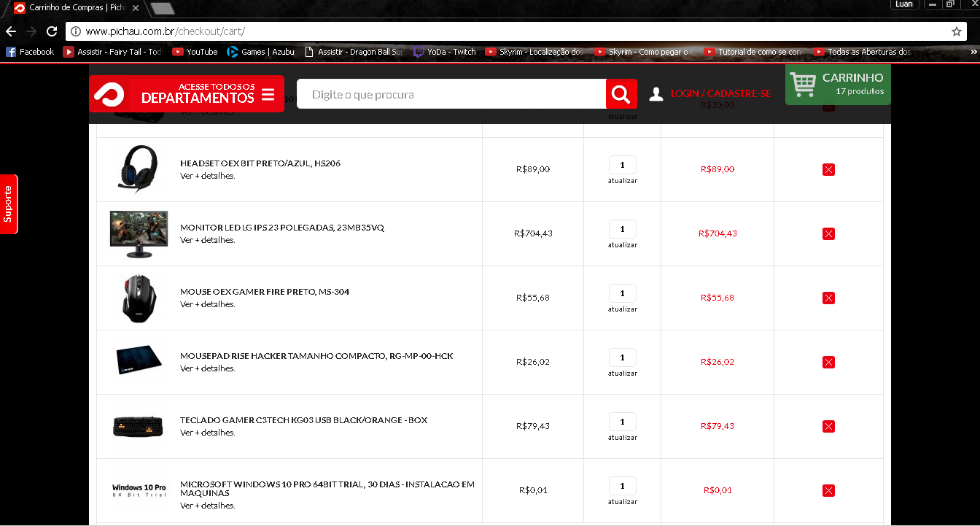Click the Pichau logo icon
The height and width of the screenshot is (526, 980).
pyautogui.click(x=109, y=94)
